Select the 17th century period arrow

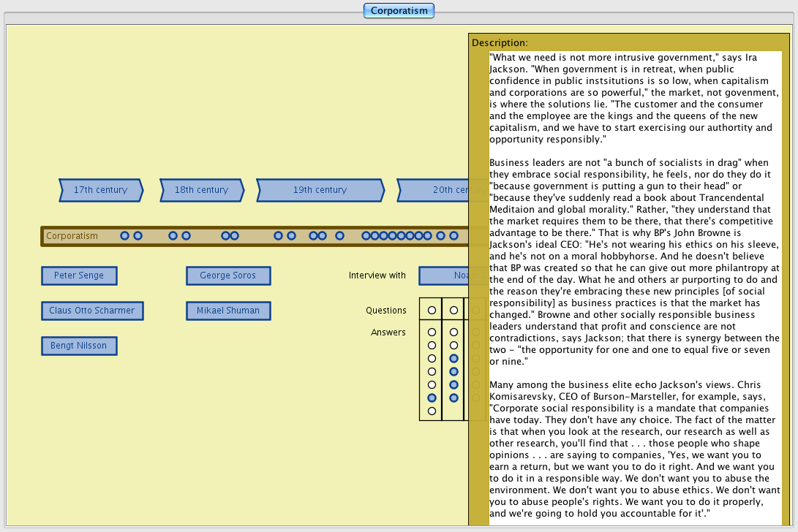pos(100,190)
